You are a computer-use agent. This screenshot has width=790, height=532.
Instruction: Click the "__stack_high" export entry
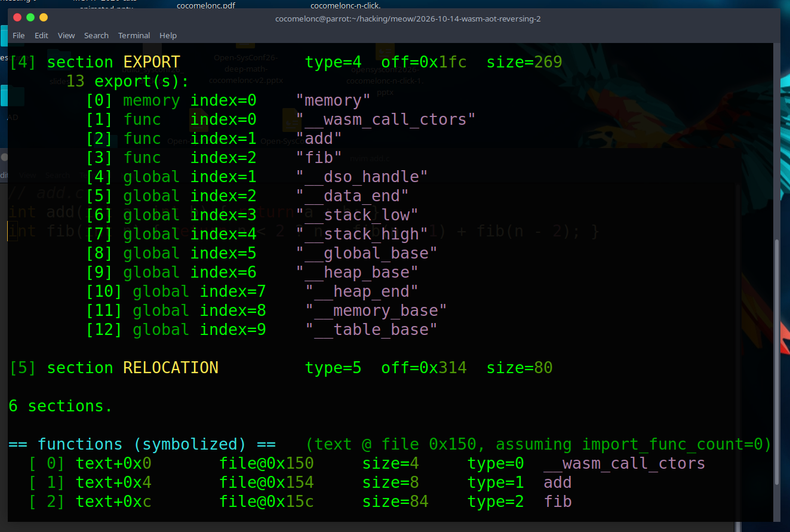coord(362,234)
